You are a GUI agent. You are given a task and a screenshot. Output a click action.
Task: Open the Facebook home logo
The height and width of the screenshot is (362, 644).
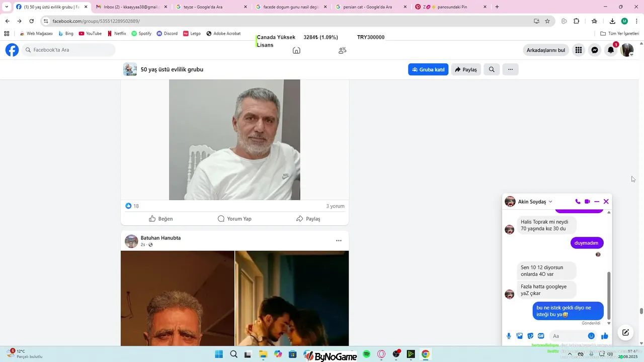pyautogui.click(x=12, y=50)
